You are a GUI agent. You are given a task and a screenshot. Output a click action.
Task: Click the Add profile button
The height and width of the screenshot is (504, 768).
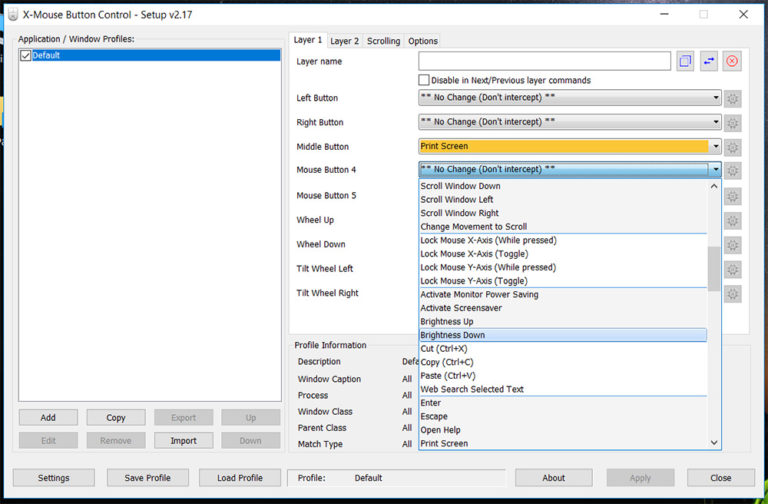pyautogui.click(x=48, y=417)
